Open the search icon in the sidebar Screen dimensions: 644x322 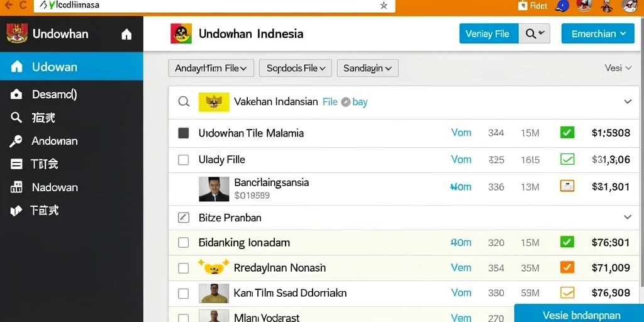click(x=16, y=118)
